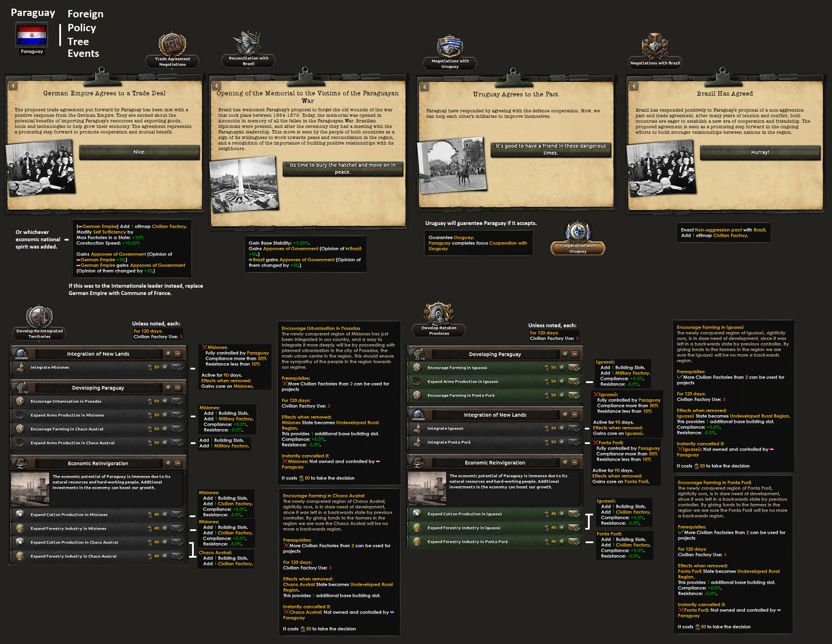Select Encourage Urbanisation in Posadas decision
This screenshot has height=644, width=832.
pyautogui.click(x=66, y=401)
